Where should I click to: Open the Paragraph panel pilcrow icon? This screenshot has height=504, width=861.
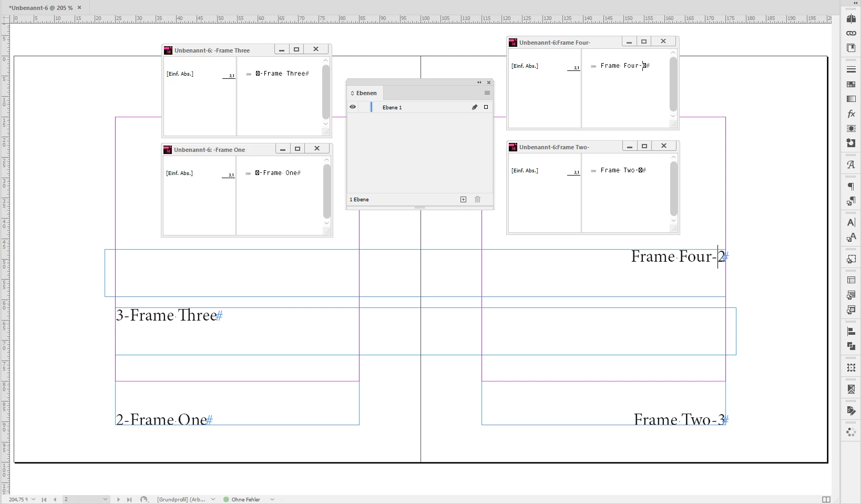coord(851,186)
